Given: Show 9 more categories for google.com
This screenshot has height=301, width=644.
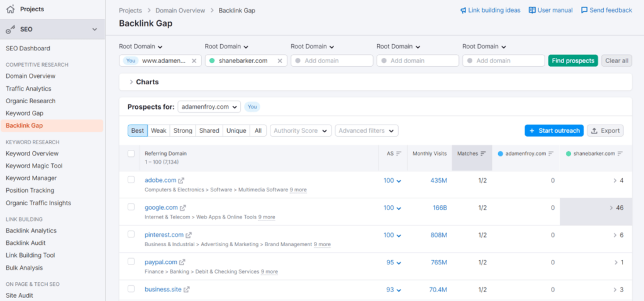Looking at the screenshot, I should pos(267,217).
